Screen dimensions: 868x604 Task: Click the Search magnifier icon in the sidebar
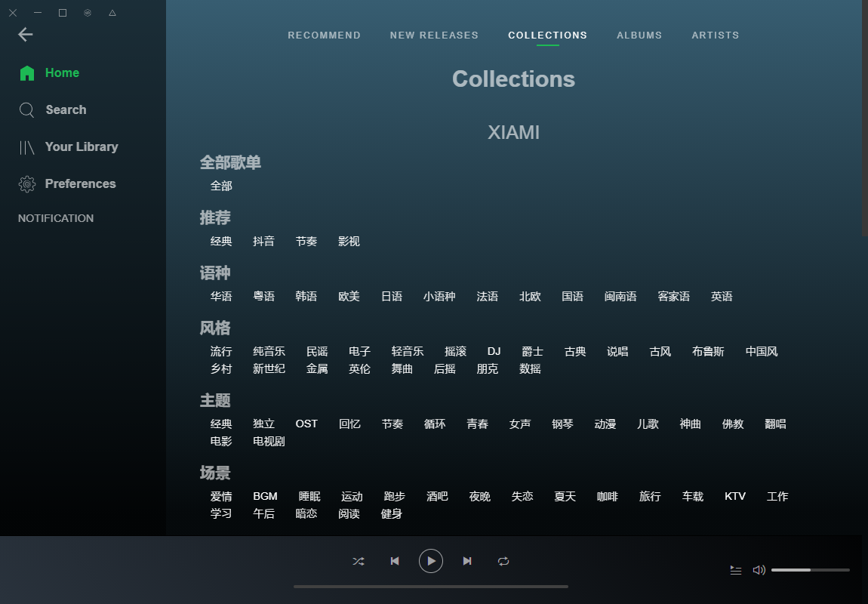(x=26, y=110)
